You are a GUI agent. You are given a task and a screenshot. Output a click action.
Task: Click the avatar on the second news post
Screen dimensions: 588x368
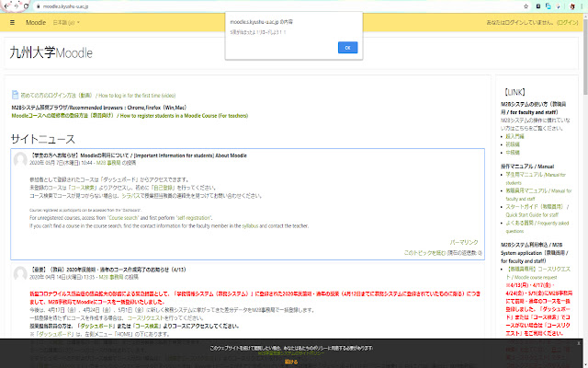(x=19, y=273)
